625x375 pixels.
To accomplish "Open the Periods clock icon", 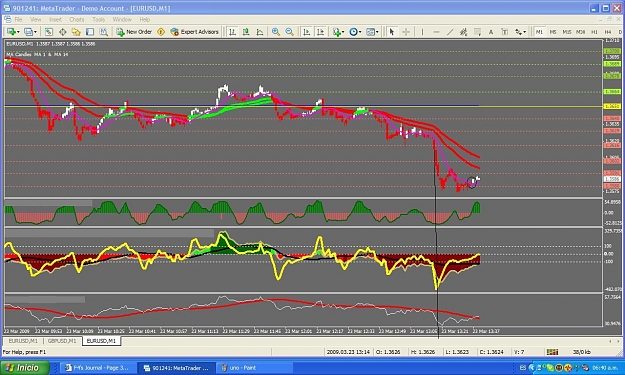I will [x=353, y=31].
